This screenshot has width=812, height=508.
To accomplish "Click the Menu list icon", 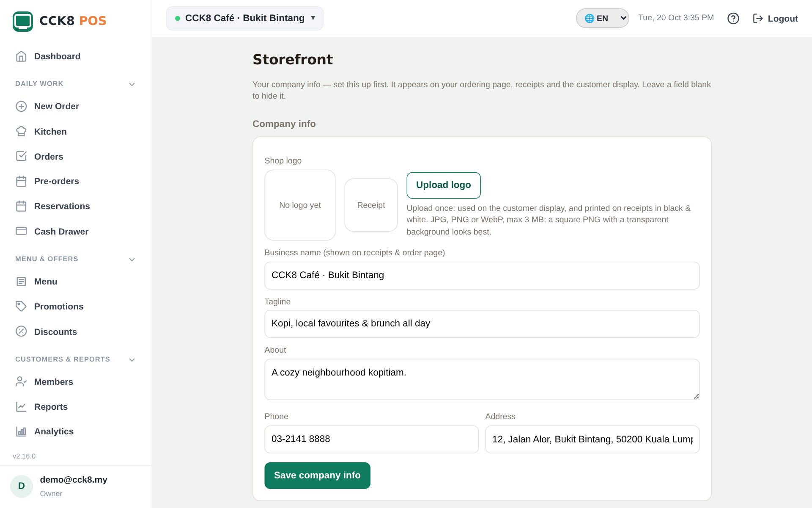I will click(21, 282).
